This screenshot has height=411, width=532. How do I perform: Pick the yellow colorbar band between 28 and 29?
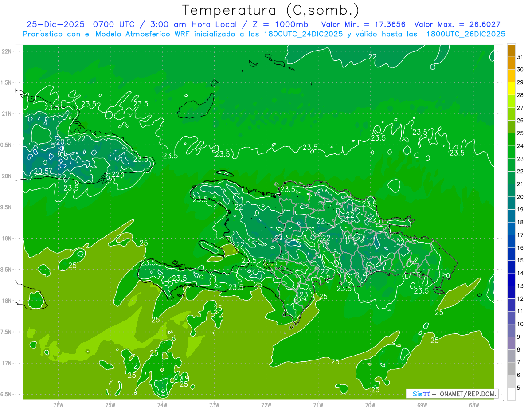pos(511,89)
